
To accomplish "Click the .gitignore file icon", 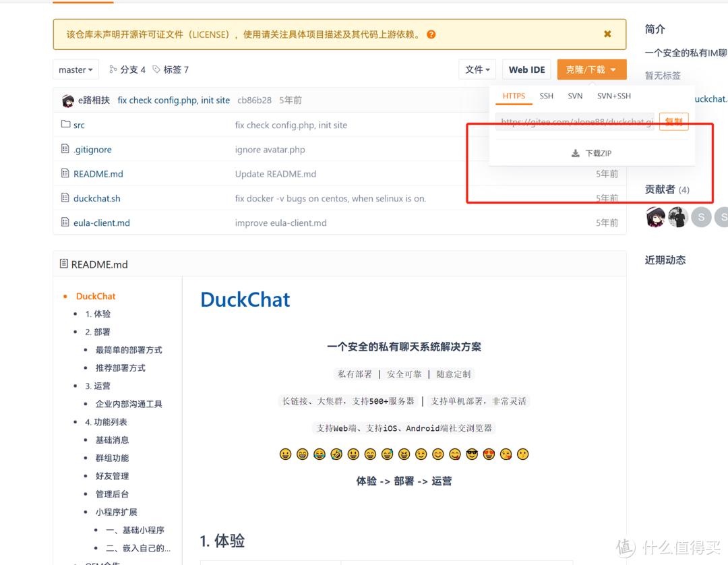I will click(x=65, y=148).
